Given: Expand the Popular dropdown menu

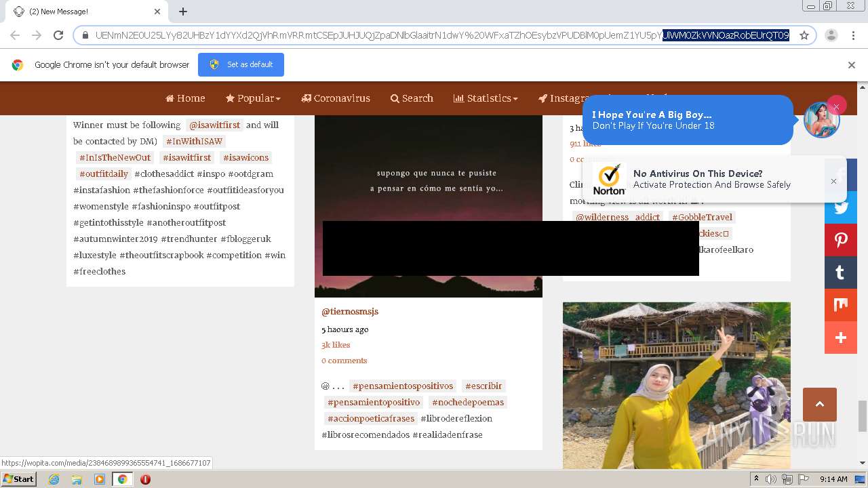Looking at the screenshot, I should coord(253,98).
